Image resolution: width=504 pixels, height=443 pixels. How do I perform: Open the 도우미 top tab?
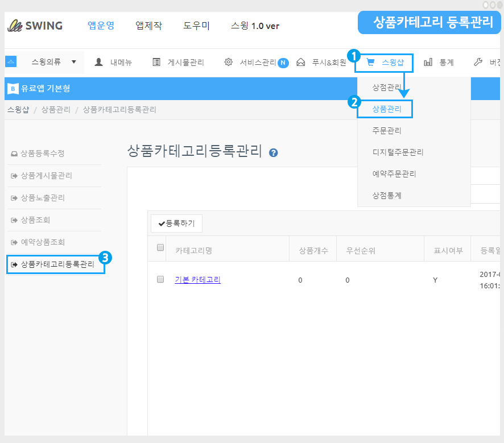[x=196, y=26]
